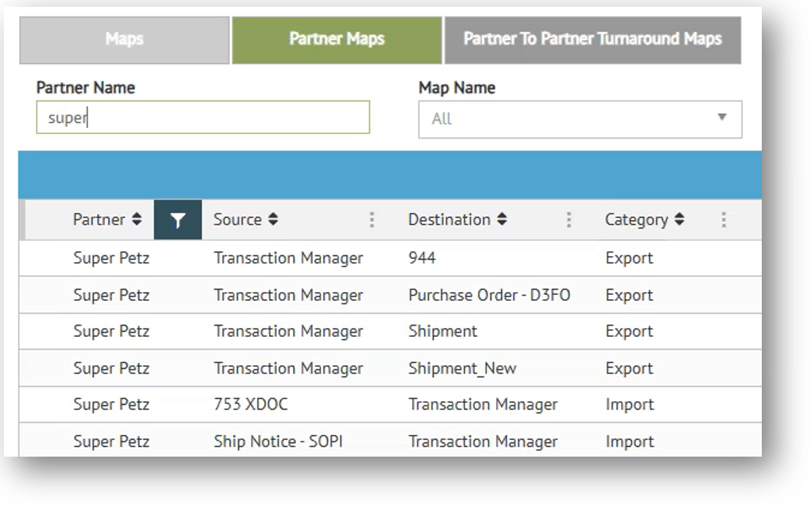812x524 pixels.
Task: Open the Source column options menu dots
Action: click(372, 220)
